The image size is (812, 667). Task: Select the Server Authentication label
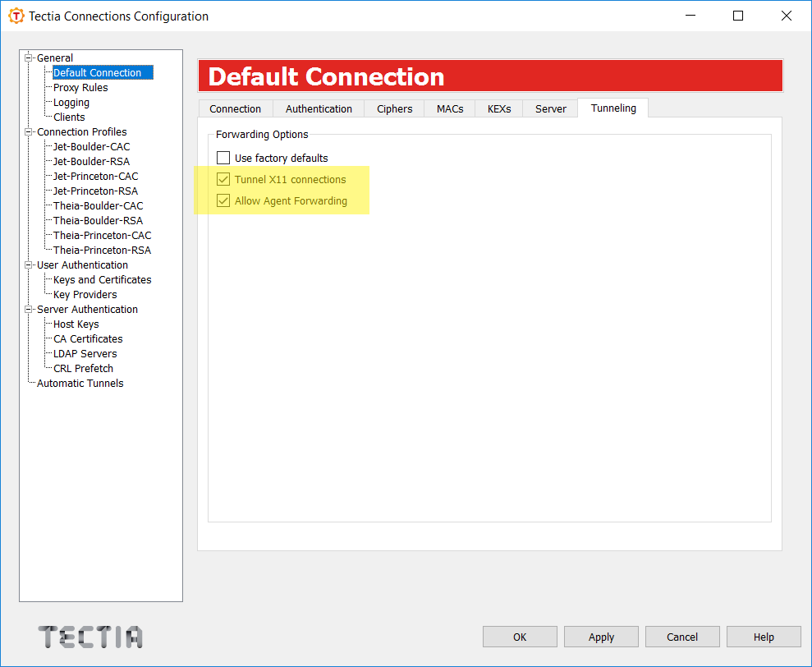tap(87, 310)
